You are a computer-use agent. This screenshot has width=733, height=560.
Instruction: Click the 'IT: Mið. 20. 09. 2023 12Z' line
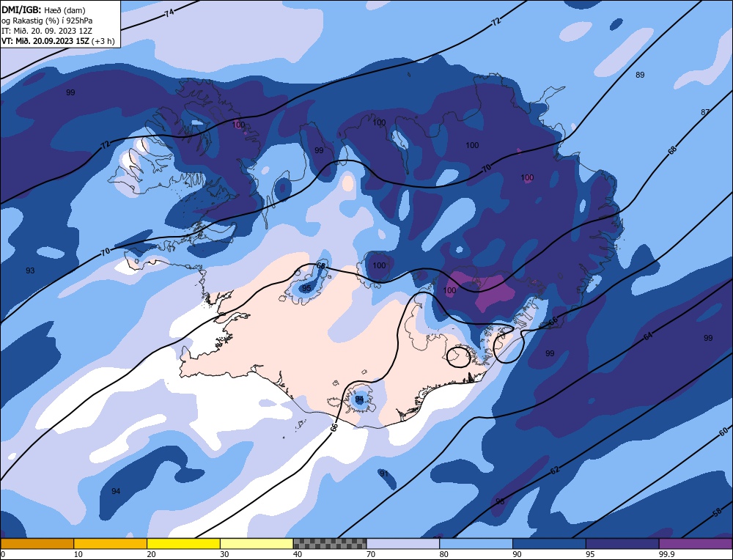coord(46,31)
